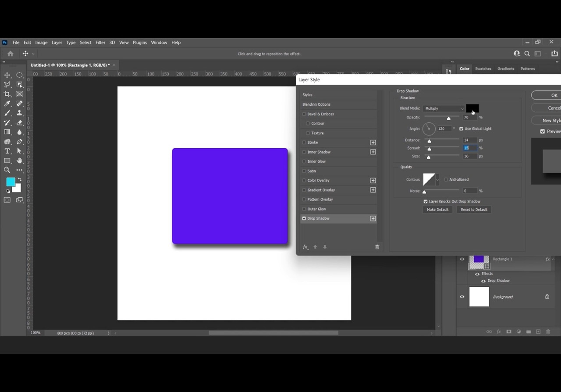Click the Reset to Default button
Viewport: 561px width, 392px height.
pos(474,210)
